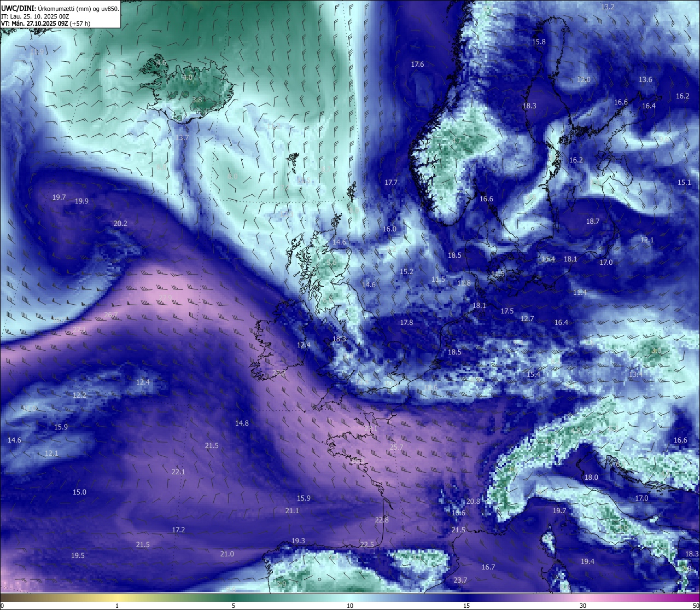Click the '50' tick label on the color scale
700x610 pixels.
(x=696, y=606)
